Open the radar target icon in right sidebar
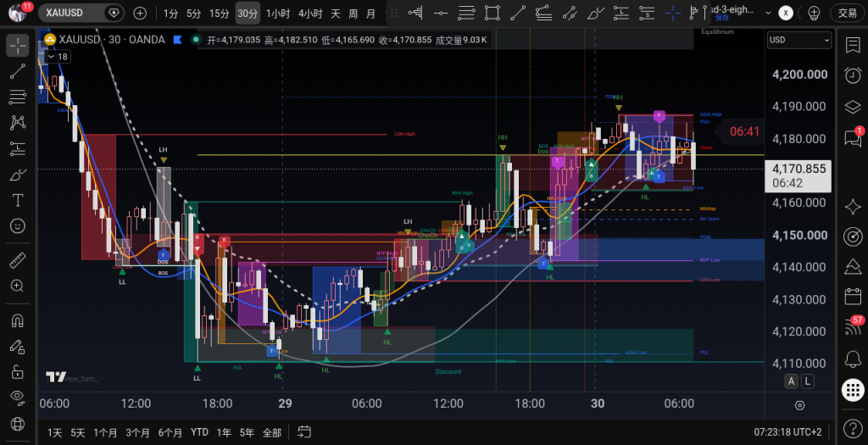 [853, 236]
